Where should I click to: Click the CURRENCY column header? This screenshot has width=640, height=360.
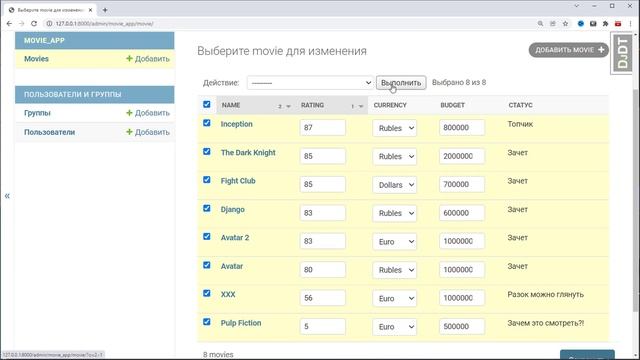390,105
